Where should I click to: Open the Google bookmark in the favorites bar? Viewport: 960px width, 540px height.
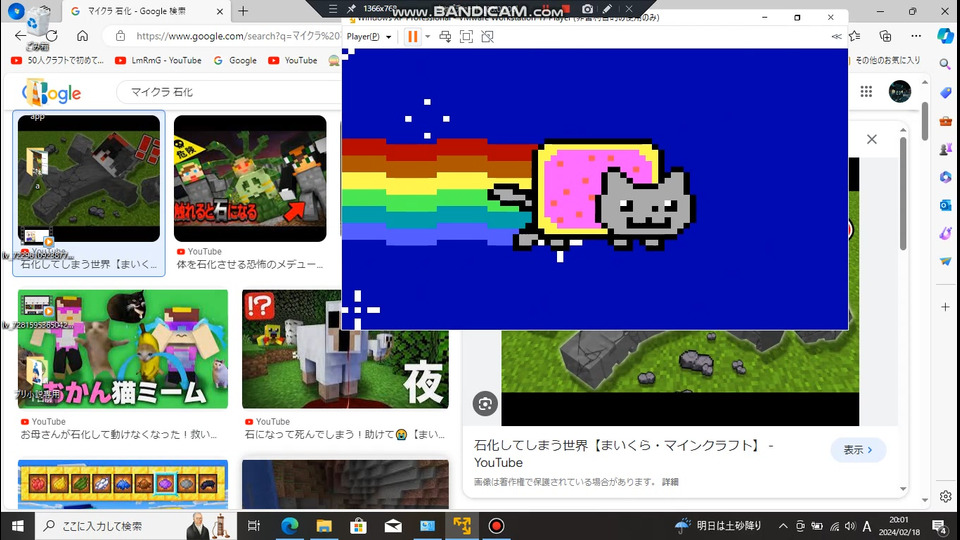tap(235, 61)
